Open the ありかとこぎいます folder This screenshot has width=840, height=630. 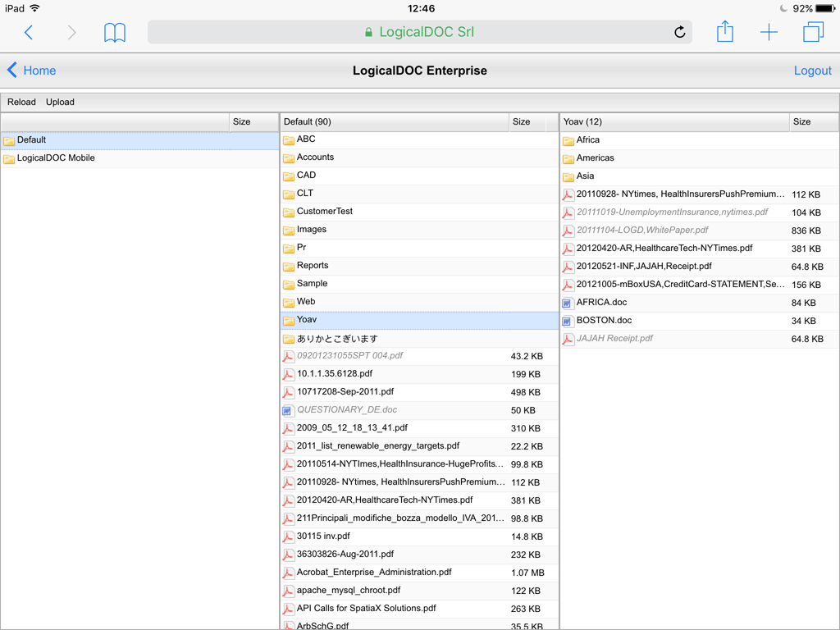click(x=419, y=339)
